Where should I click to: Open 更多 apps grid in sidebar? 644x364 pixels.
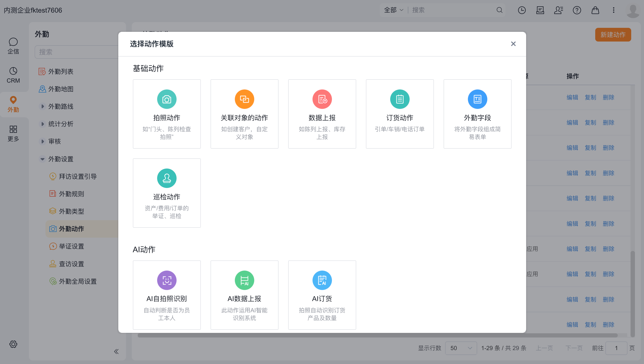point(13,133)
